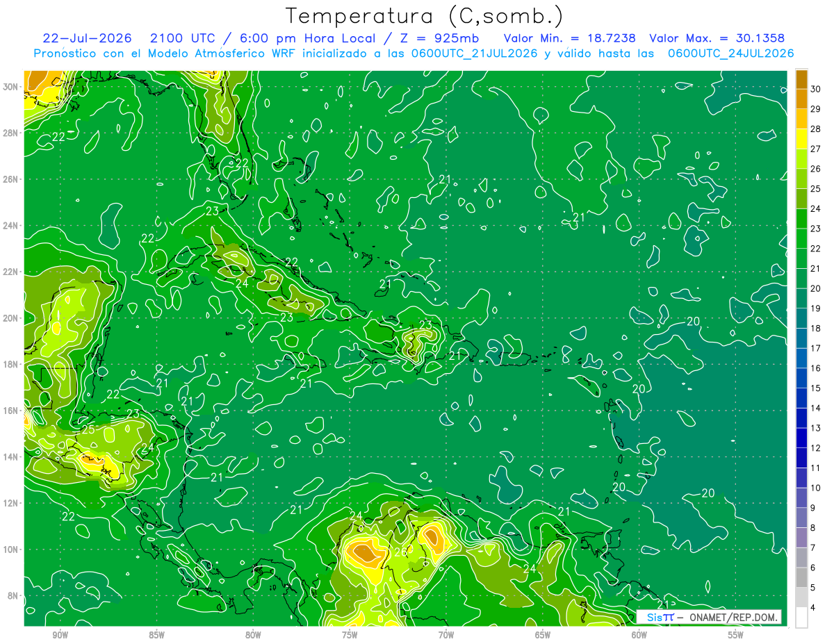Click the pressure level 'Z = 925mb'
834x644 pixels.
[438, 38]
